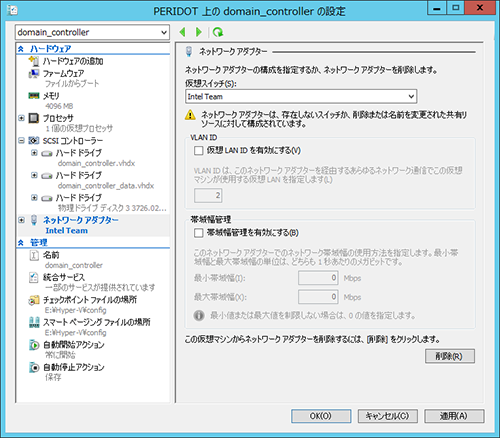
Task: Open the 仮想スイッチ Intel Team dropdown
Action: coord(301,97)
